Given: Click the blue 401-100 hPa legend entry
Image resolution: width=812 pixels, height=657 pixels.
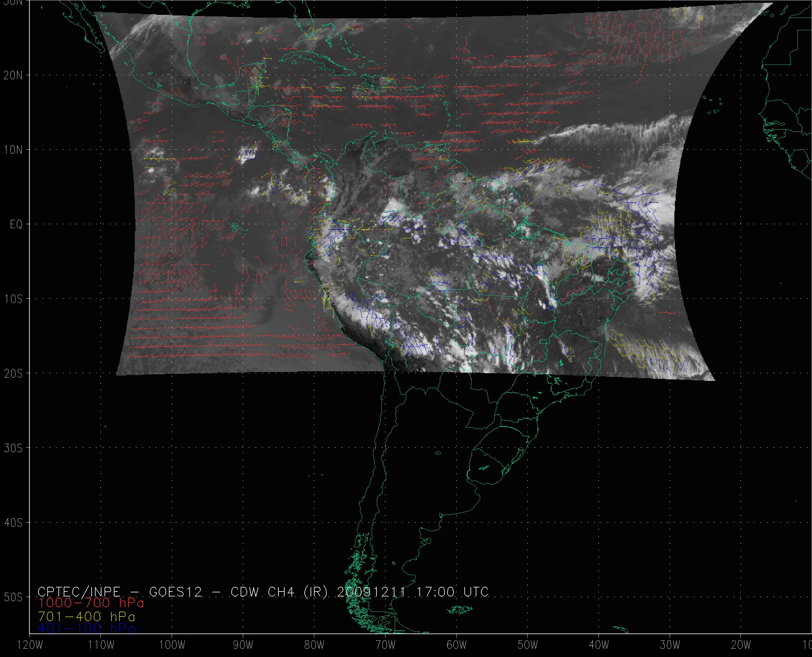Looking at the screenshot, I should [x=86, y=628].
